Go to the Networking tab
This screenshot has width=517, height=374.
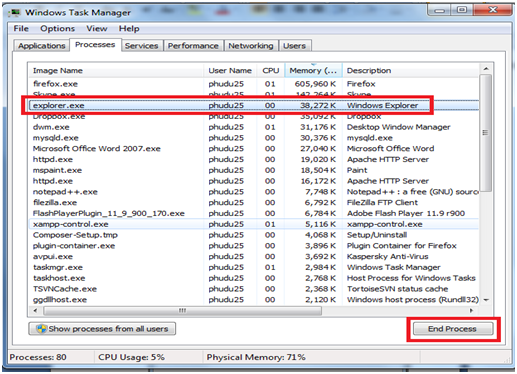point(251,46)
